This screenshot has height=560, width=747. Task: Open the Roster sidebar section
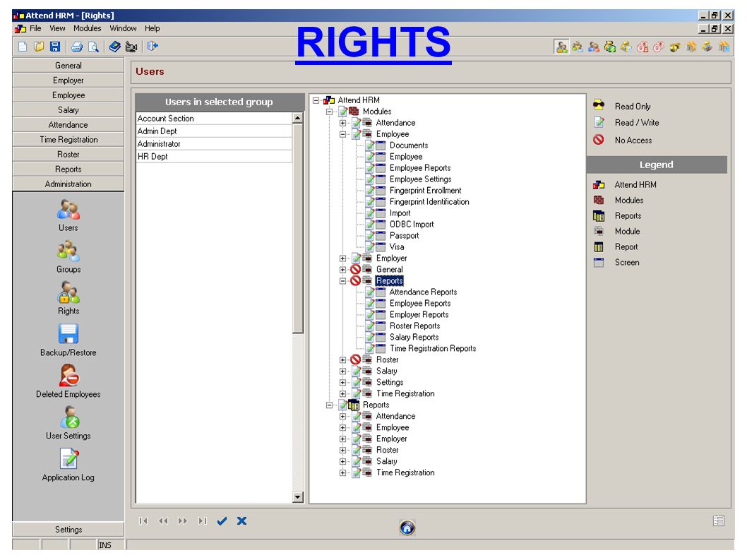[68, 154]
